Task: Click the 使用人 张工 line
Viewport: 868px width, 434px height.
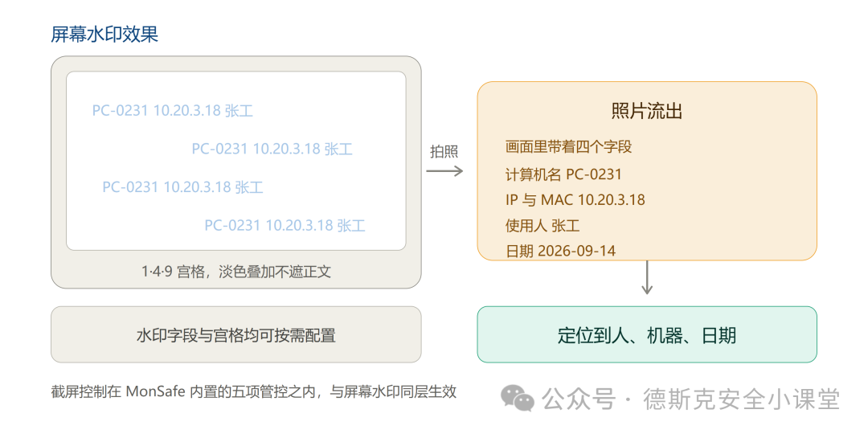Action: click(x=542, y=225)
